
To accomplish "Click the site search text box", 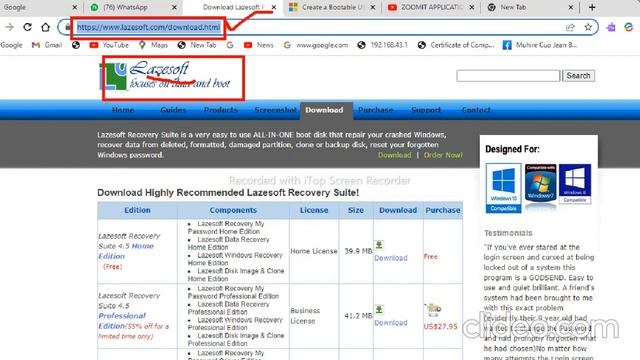I will point(508,76).
